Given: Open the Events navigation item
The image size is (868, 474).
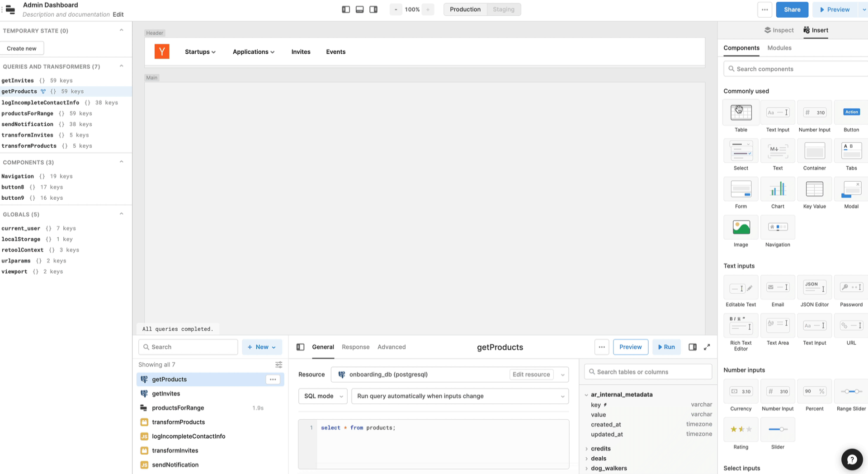Looking at the screenshot, I should click(336, 52).
